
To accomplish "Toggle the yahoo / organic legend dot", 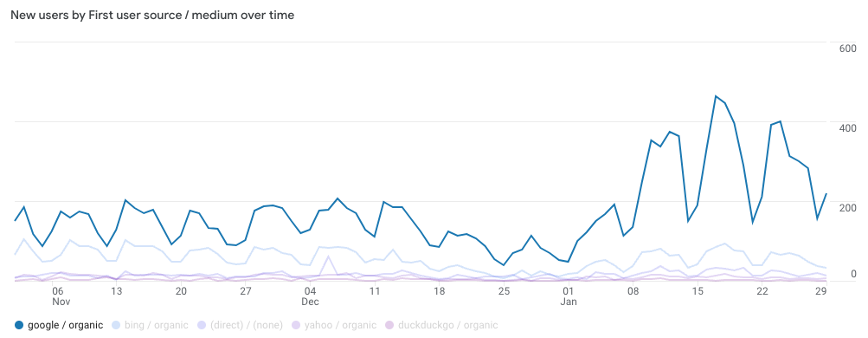I will coord(296,325).
